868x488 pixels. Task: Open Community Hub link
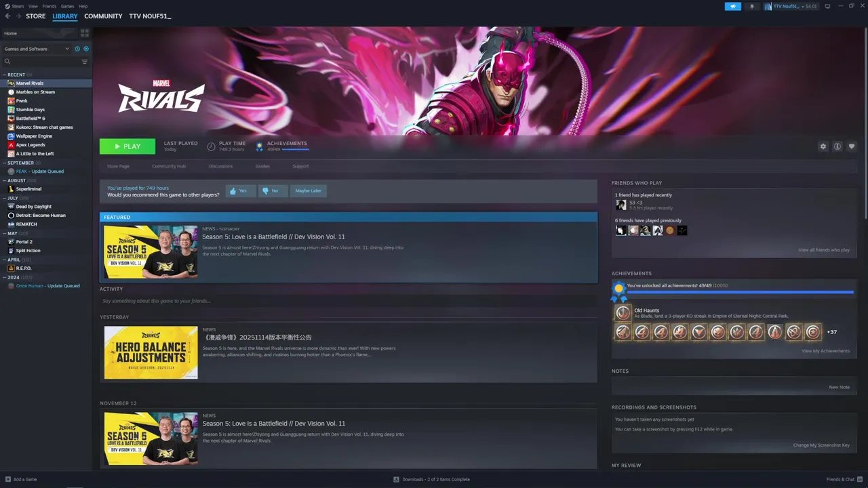(x=169, y=166)
